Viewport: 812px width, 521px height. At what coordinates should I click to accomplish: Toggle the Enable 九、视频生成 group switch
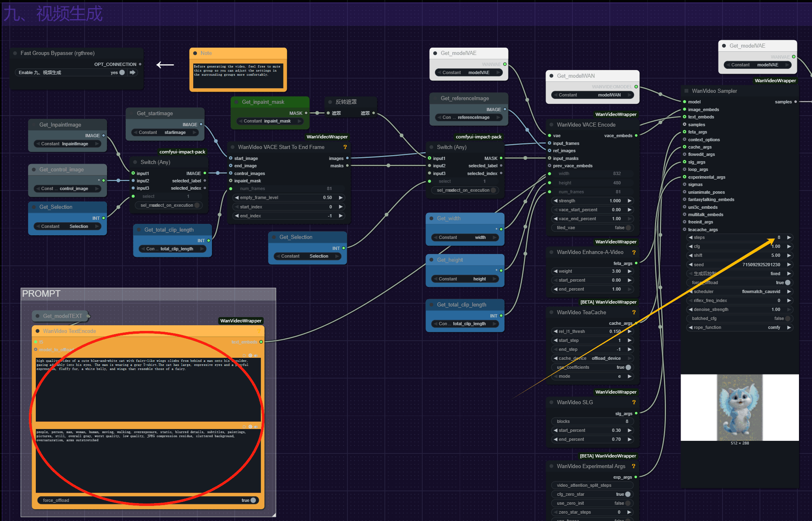(x=122, y=72)
